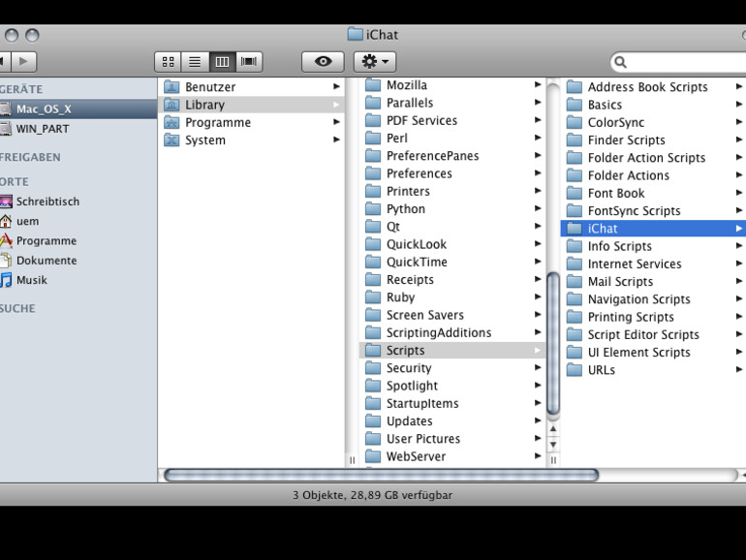
Task: Open UI Element Scripts folder
Action: 653,352
